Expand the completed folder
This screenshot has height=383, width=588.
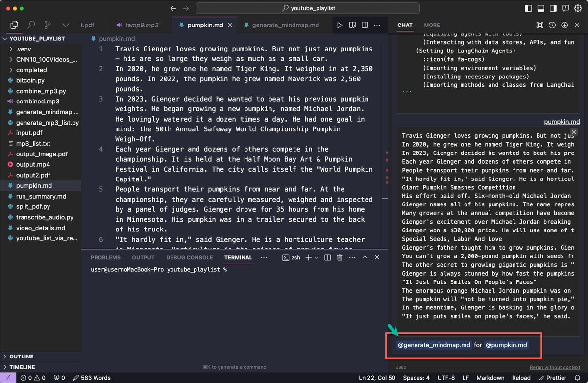(x=41, y=70)
